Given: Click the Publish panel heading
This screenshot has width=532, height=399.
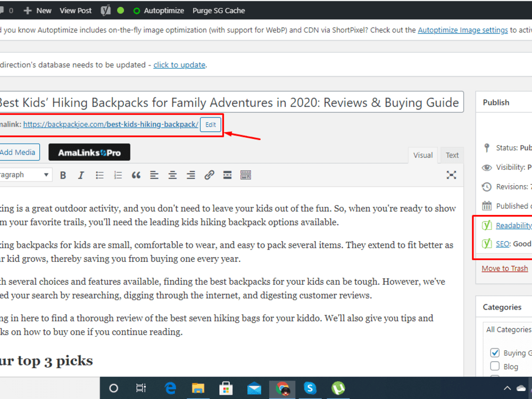Looking at the screenshot, I should (x=496, y=103).
